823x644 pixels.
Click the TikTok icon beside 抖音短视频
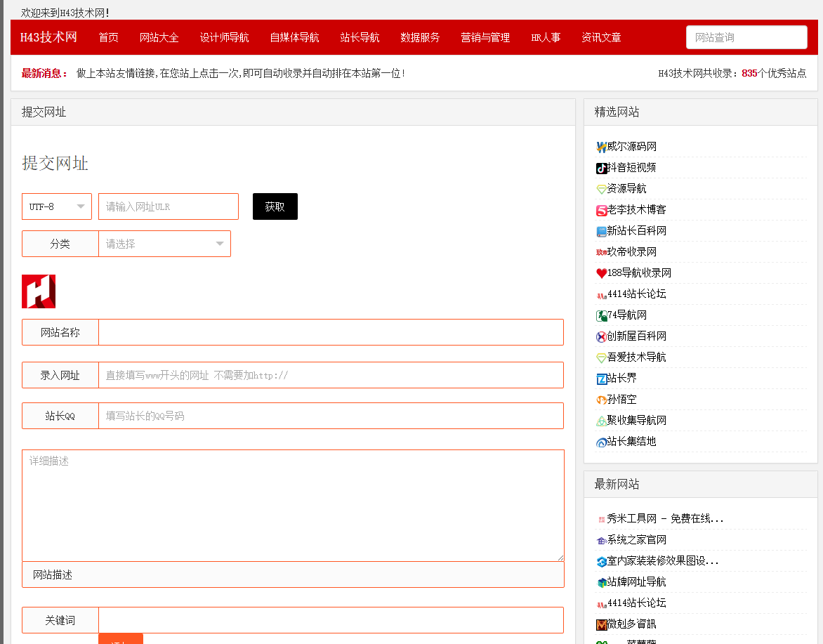[601, 168]
